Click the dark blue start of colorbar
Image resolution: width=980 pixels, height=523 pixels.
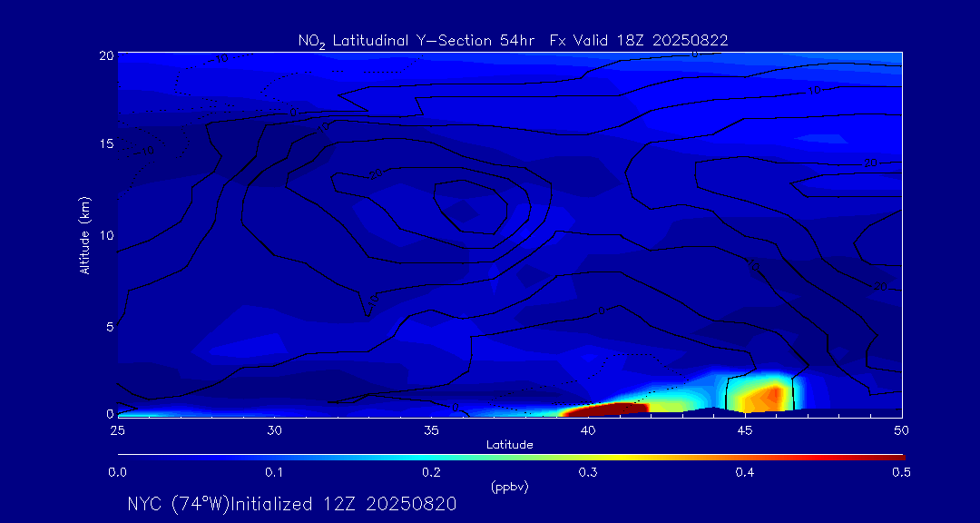[x=123, y=456]
